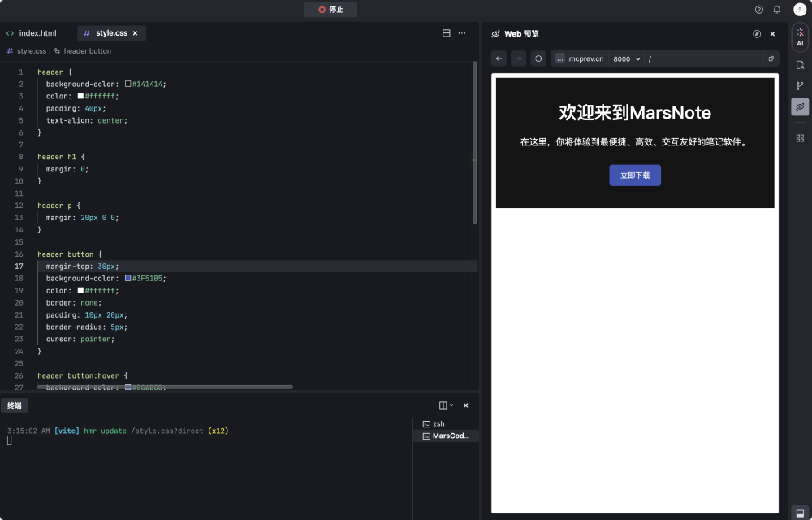Viewport: 812px width, 520px height.
Task: Split the editor using the split icon
Action: (445, 32)
